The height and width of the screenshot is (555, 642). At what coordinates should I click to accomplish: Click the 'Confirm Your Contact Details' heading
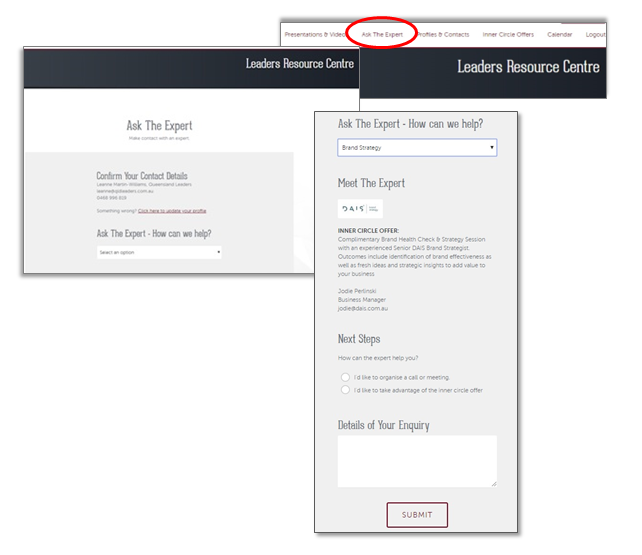click(x=141, y=176)
